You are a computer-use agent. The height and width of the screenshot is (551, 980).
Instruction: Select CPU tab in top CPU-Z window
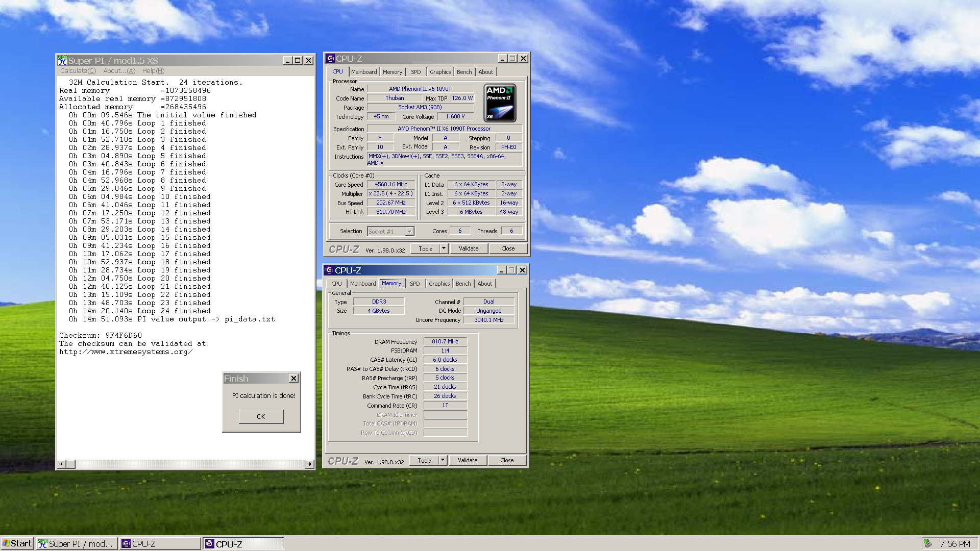[x=337, y=71]
